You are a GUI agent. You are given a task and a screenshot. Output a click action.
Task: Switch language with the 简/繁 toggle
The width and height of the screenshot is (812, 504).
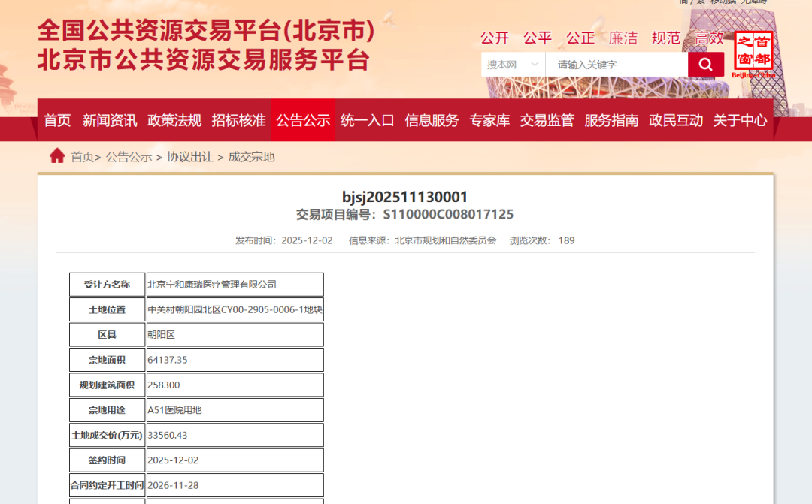pos(692,2)
